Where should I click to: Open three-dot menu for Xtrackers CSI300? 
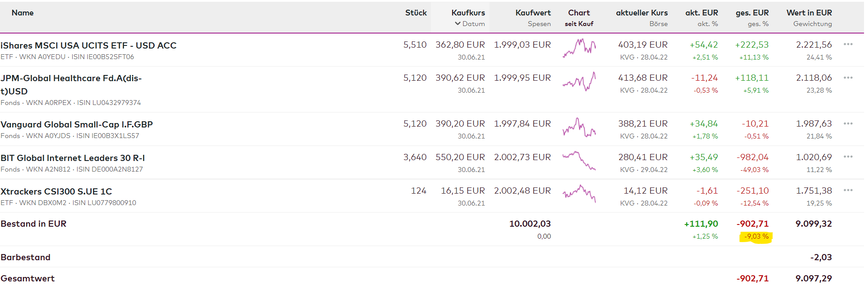pos(848,191)
